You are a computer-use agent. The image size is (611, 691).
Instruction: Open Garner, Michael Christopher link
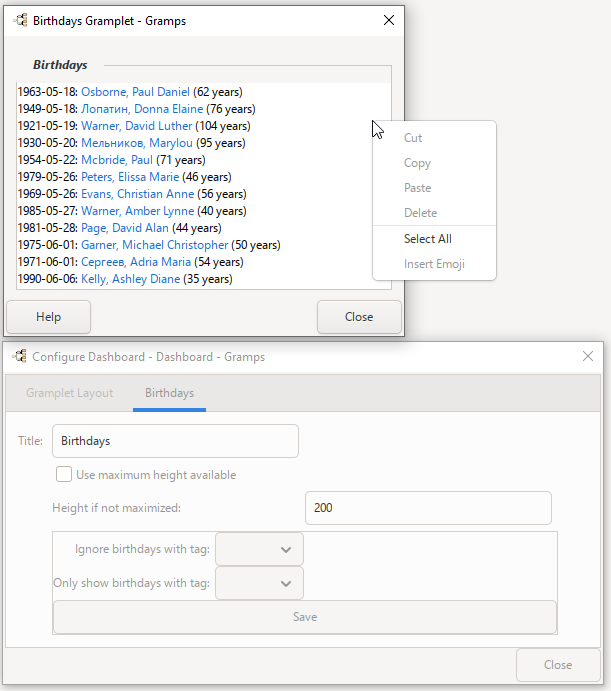click(154, 245)
